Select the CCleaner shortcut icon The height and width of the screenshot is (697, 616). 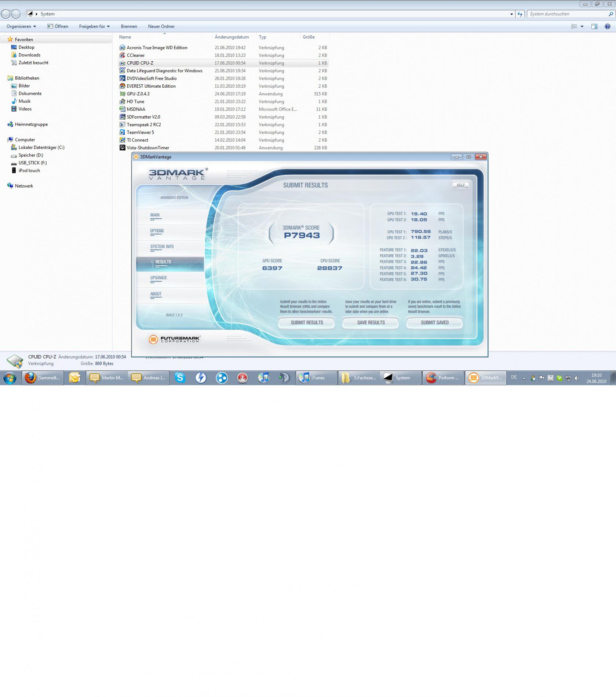click(123, 55)
